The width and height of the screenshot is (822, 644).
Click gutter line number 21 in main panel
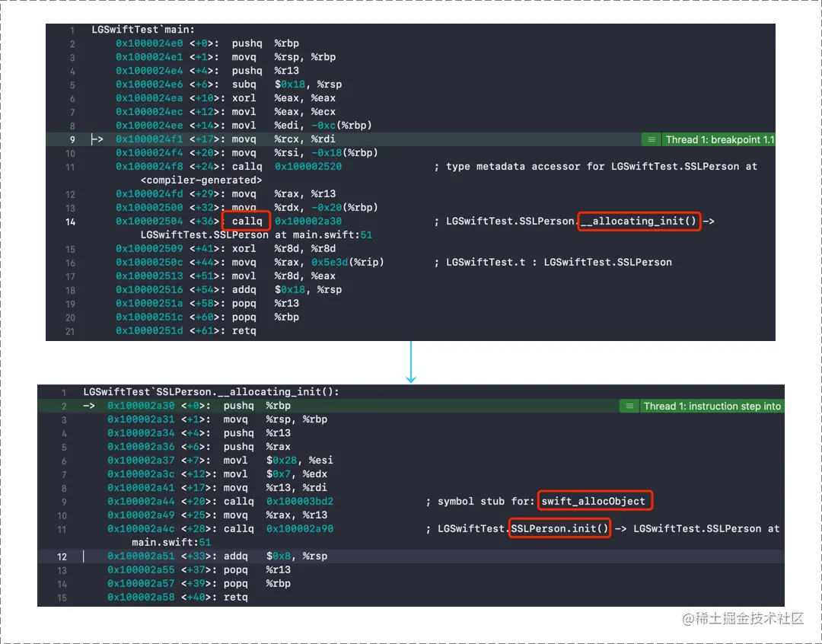coord(70,331)
